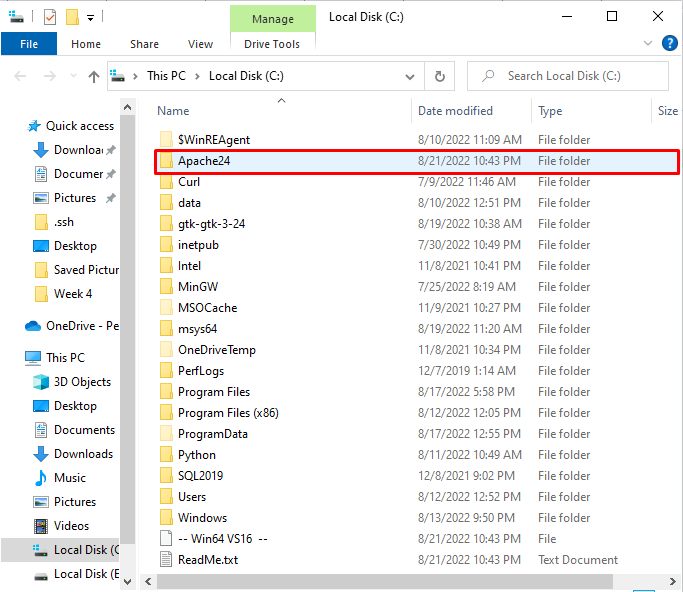Image resolution: width=683 pixels, height=592 pixels.
Task: Click the horizontal scrollbar left arrow
Action: (x=149, y=582)
